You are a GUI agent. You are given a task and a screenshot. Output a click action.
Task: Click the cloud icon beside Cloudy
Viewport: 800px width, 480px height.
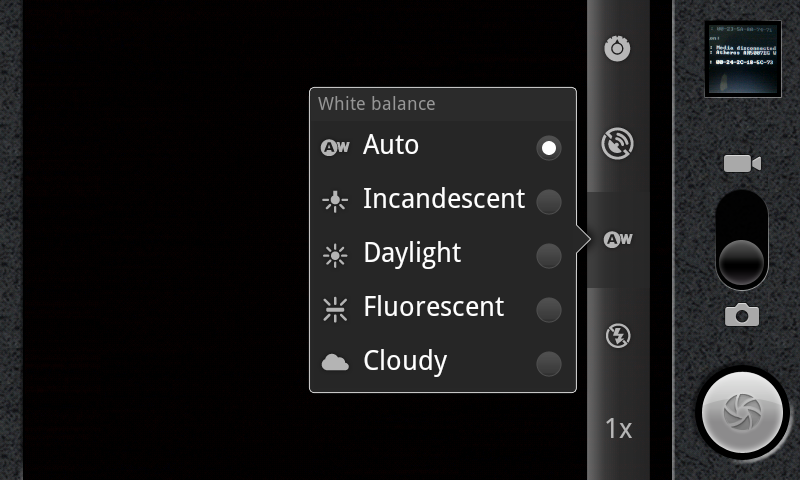click(335, 363)
